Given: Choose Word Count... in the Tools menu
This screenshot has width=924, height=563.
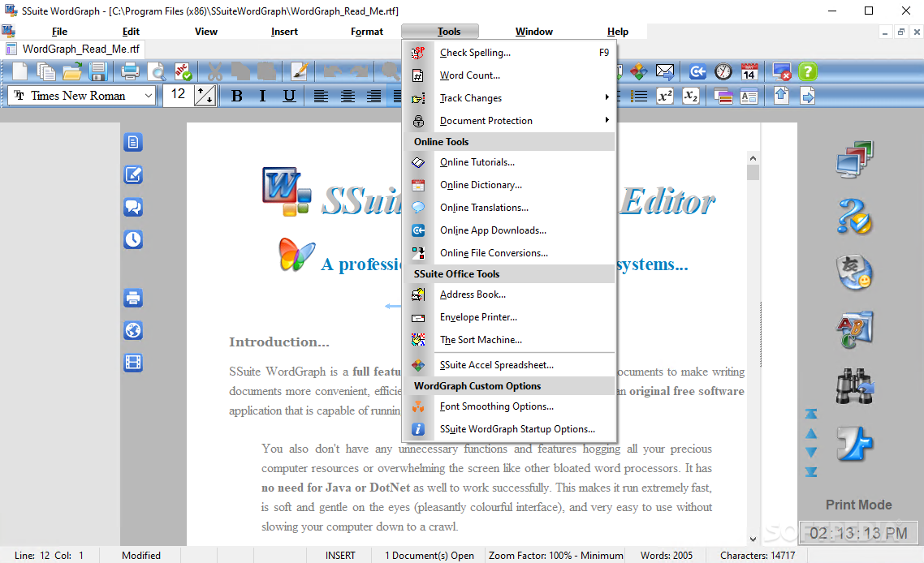Looking at the screenshot, I should (510, 75).
